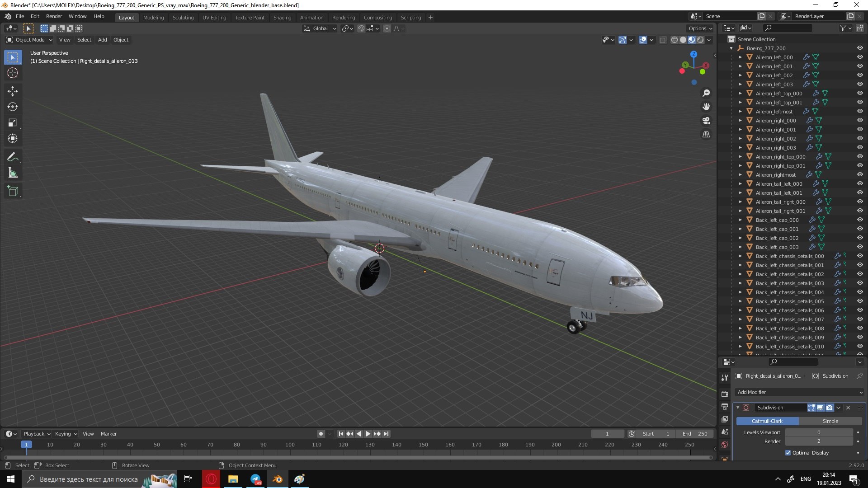868x488 pixels.
Task: Open the World properties tab
Action: [725, 445]
